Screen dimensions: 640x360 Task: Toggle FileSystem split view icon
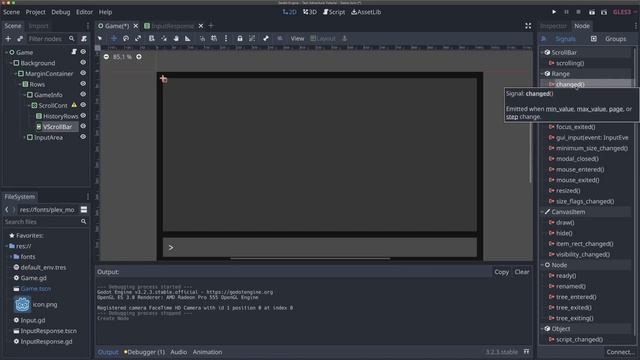click(84, 209)
